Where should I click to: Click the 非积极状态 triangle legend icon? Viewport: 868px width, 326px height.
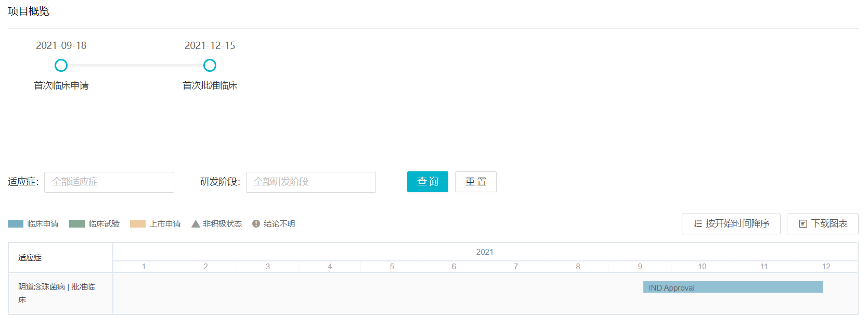pyautogui.click(x=196, y=224)
